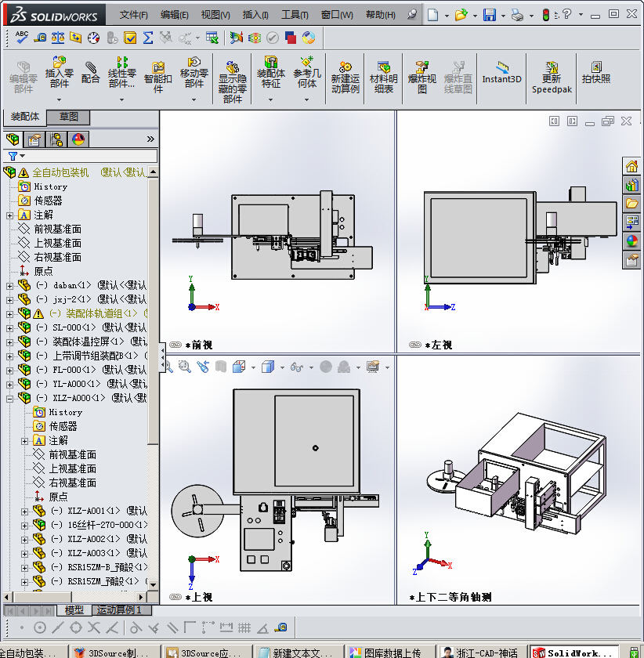Open File Explorer task pane folder icon
The width and height of the screenshot is (644, 658).
click(631, 204)
